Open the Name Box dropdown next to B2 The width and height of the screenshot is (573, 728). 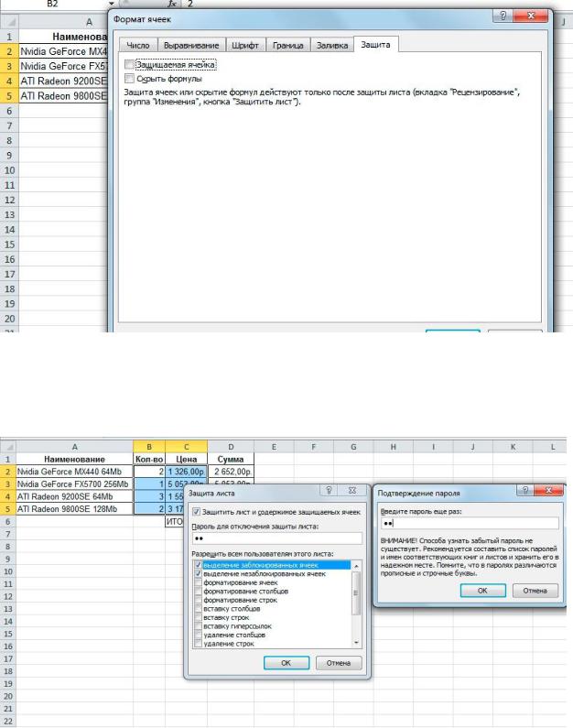click(112, 4)
